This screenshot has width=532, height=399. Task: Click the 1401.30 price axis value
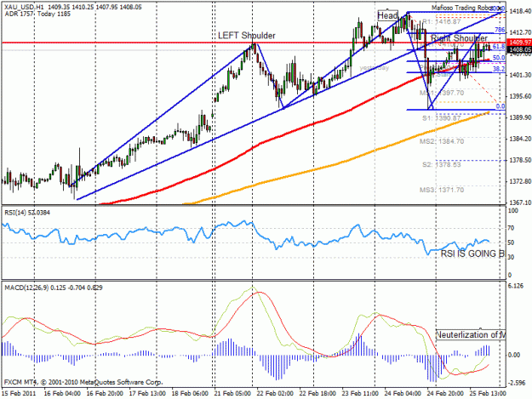tap(520, 75)
